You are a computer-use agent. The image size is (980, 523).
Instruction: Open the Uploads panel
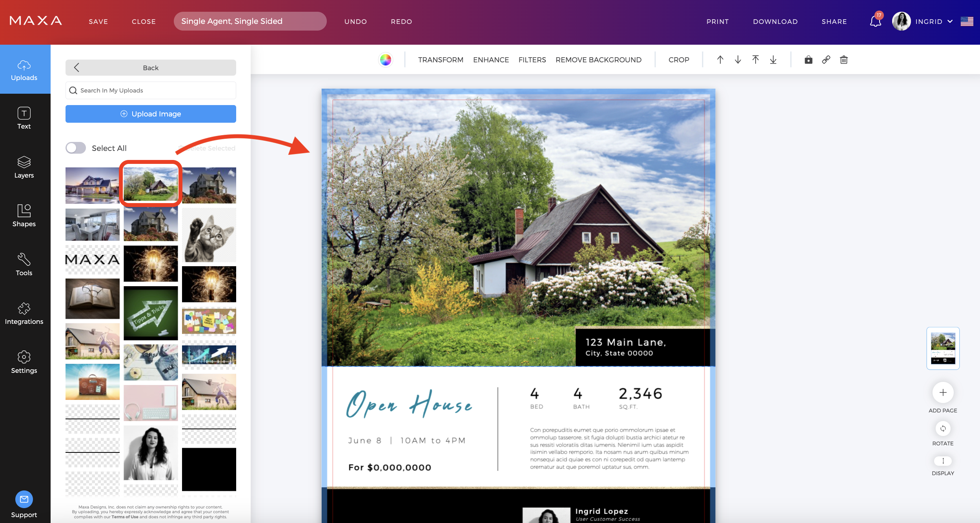coord(24,70)
